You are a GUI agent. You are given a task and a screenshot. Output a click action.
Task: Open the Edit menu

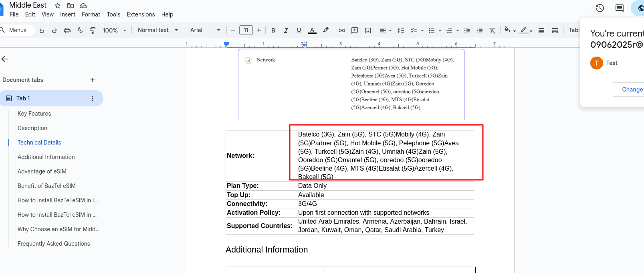point(30,14)
